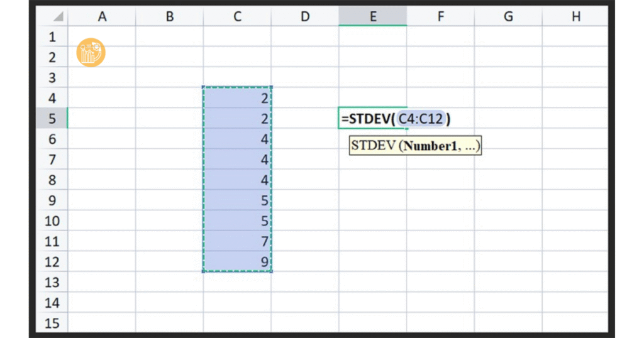Click column A header
Viewport: 644px width, 338px height.
pos(102,17)
